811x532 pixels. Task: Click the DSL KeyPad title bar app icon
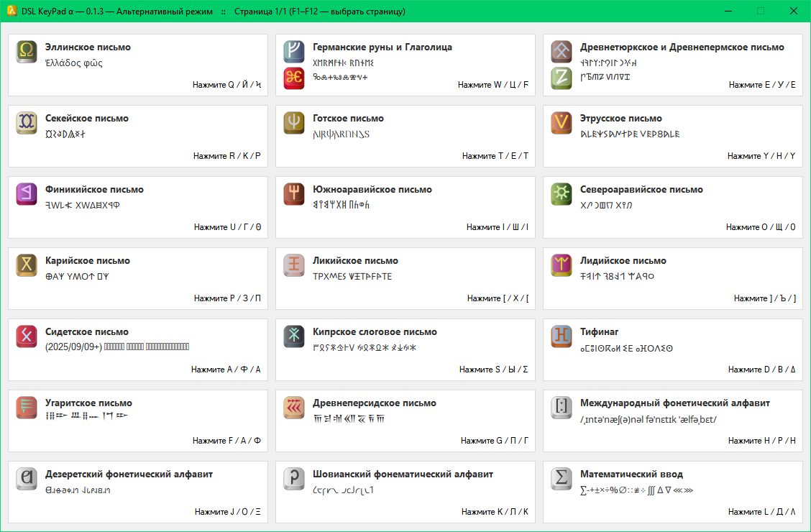[12, 12]
